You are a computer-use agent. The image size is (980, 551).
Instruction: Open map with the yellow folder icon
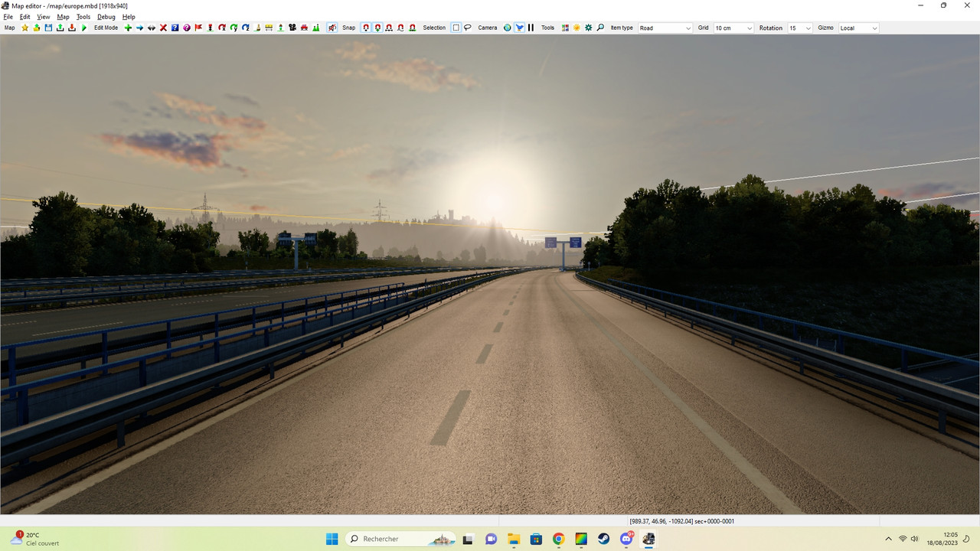[x=36, y=28]
